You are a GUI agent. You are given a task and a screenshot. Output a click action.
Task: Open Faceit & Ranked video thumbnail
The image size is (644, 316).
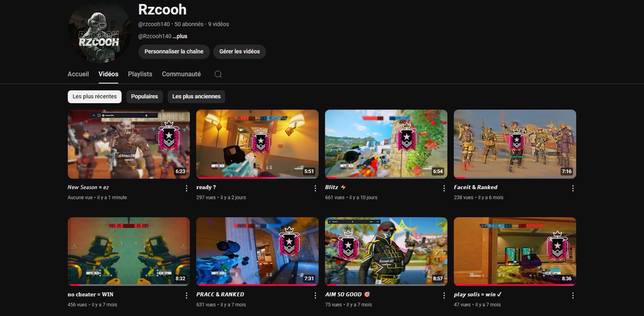click(515, 144)
